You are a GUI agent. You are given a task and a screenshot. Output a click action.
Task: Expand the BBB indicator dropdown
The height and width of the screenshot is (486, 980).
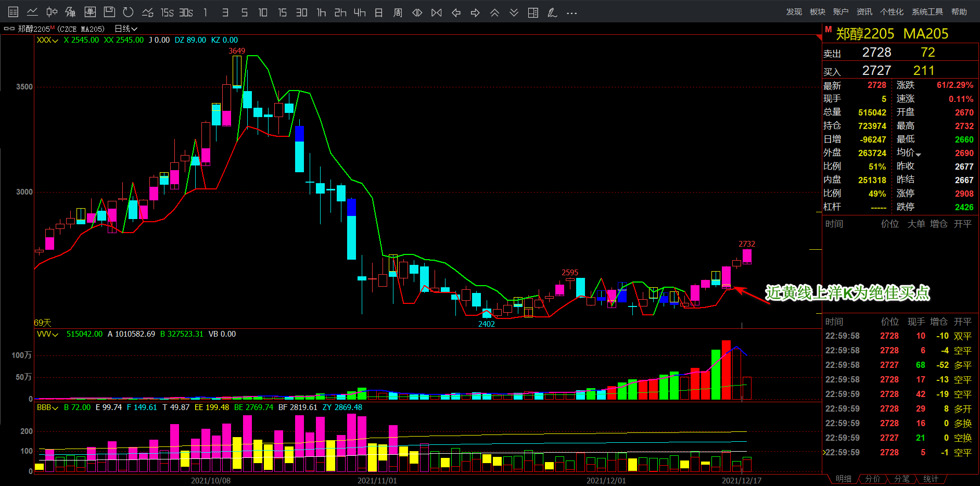click(47, 407)
